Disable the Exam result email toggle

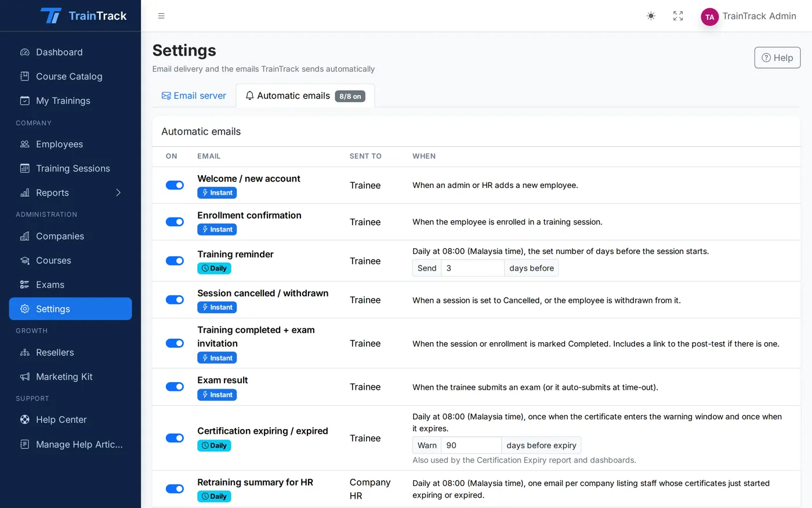pos(175,387)
